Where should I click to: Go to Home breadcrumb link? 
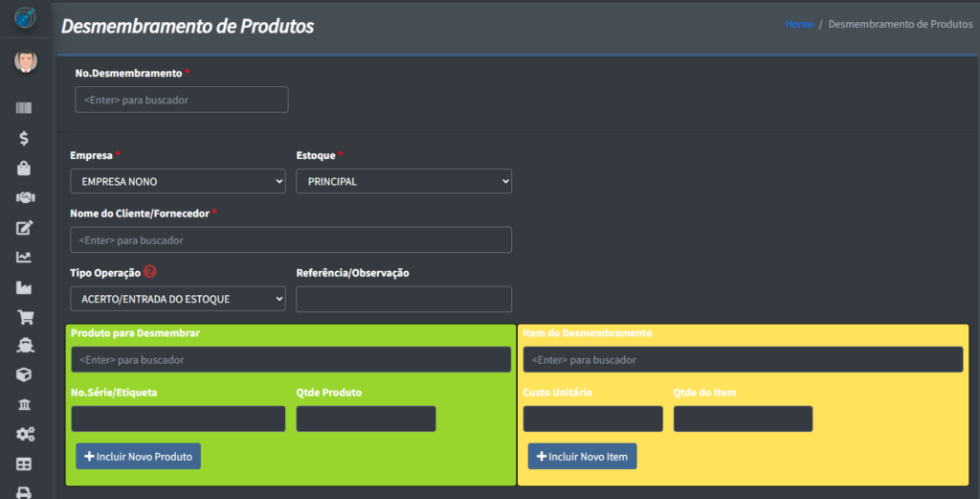(x=798, y=24)
